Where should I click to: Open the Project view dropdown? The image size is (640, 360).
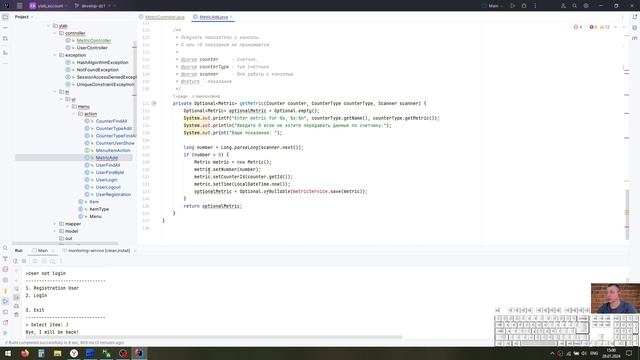24,17
